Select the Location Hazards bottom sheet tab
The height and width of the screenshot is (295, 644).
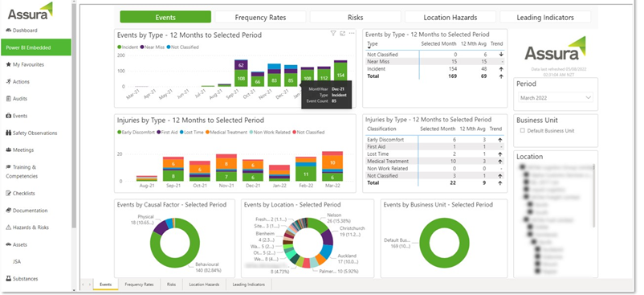click(204, 285)
